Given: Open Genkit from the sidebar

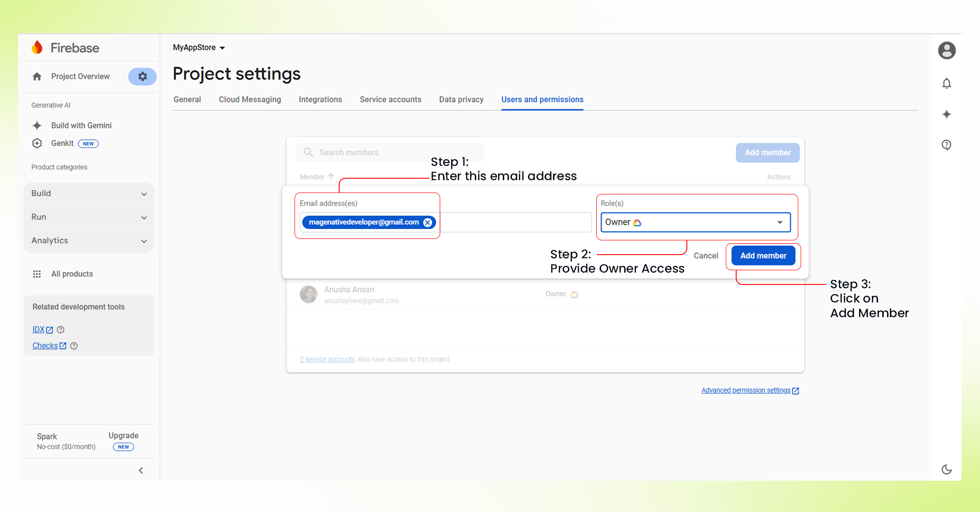Looking at the screenshot, I should pyautogui.click(x=62, y=143).
